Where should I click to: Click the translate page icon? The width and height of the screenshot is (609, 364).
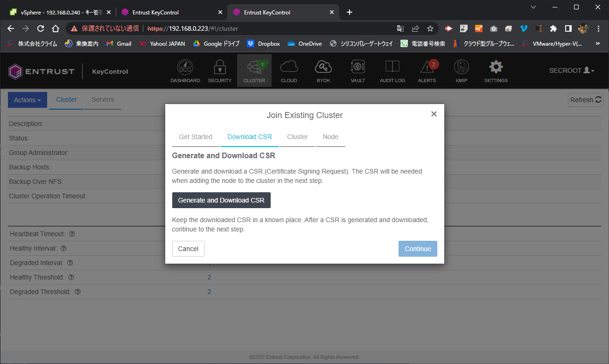[x=400, y=28]
